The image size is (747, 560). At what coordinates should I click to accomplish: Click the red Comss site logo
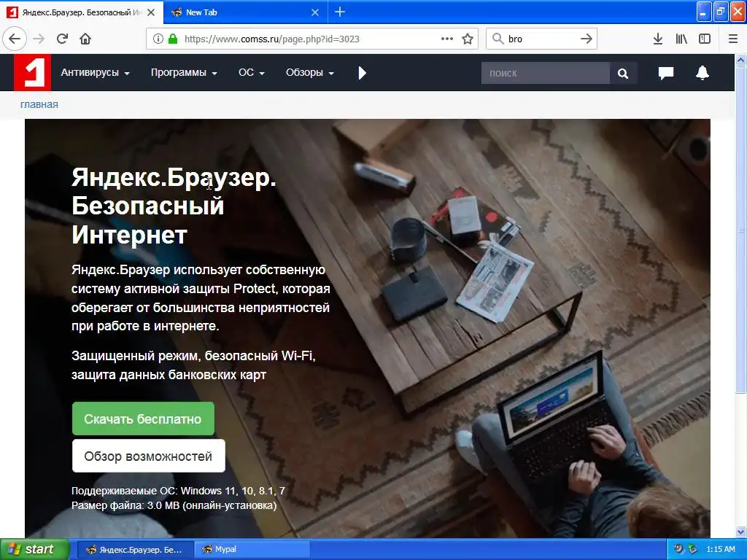[x=32, y=72]
